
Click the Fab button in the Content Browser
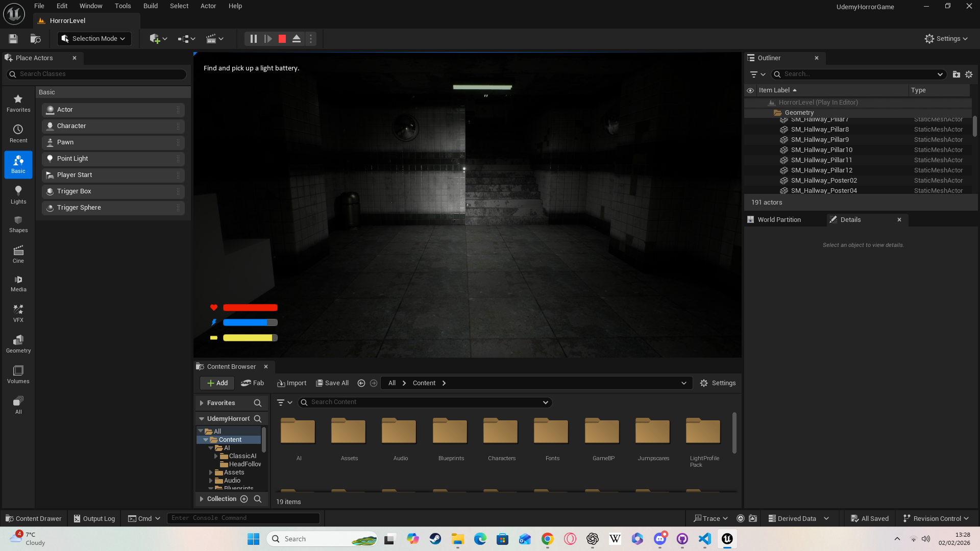[253, 383]
